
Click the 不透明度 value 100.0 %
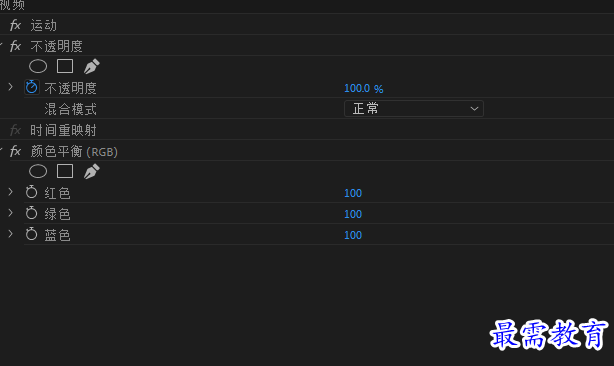[x=363, y=88]
